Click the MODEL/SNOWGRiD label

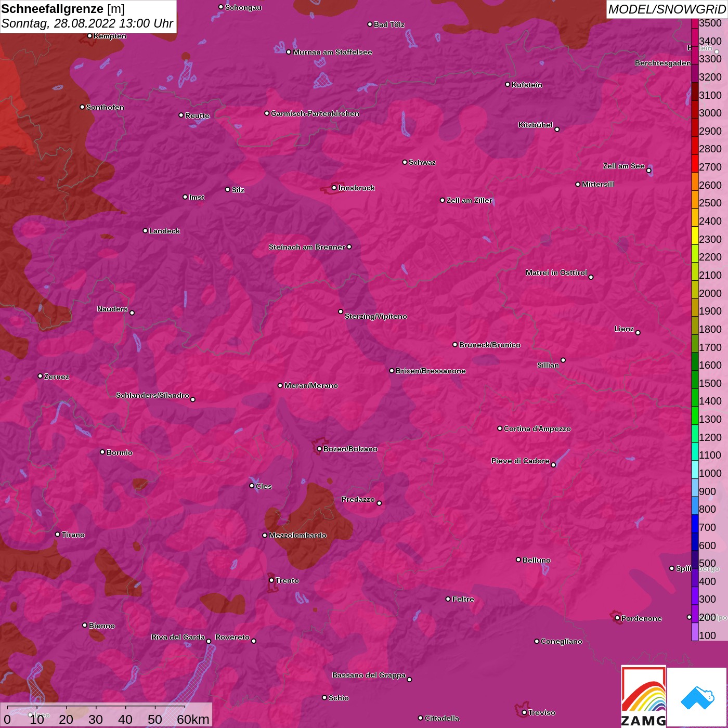667,9
